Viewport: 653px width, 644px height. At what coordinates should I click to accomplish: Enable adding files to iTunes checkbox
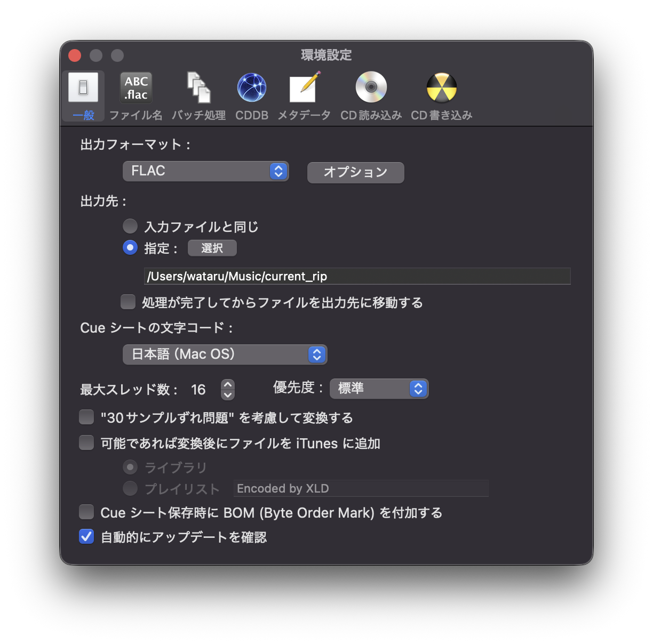point(86,442)
